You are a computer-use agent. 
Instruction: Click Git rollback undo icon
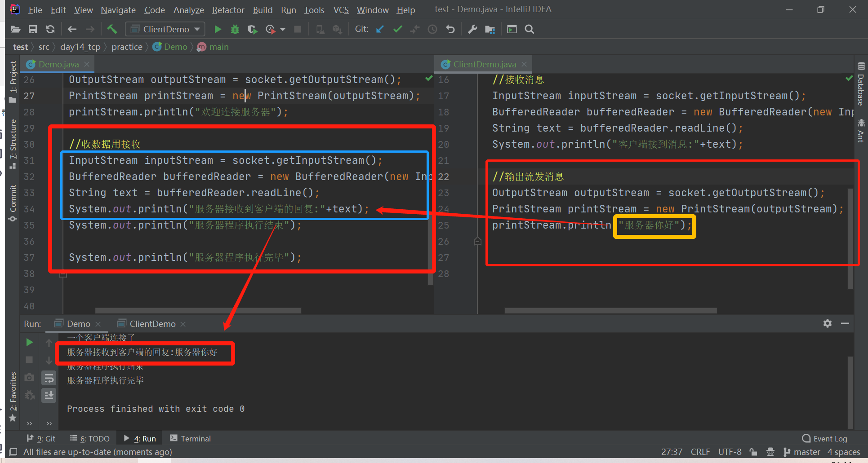click(x=450, y=29)
